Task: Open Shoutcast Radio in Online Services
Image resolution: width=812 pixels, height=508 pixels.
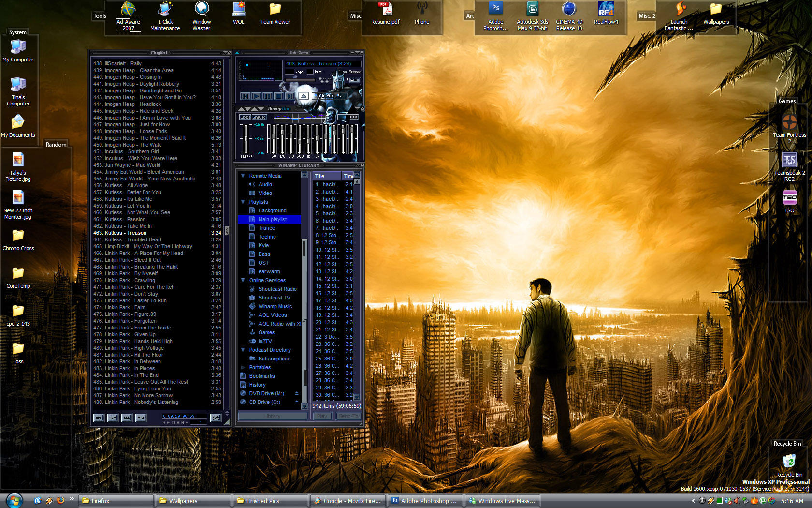Action: [277, 289]
